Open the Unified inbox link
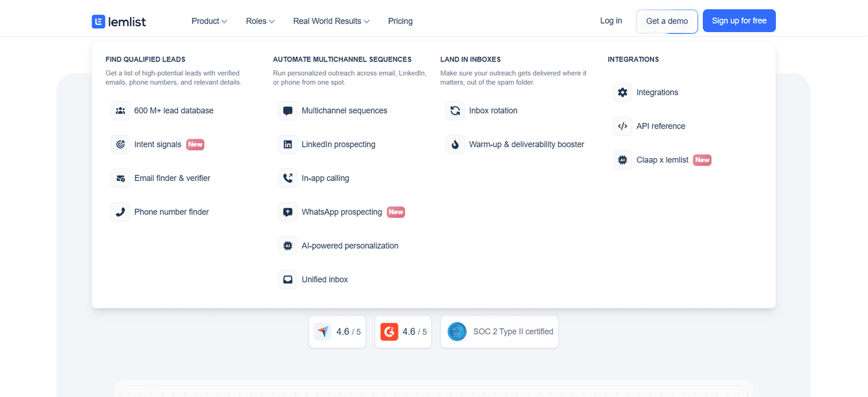 coord(325,279)
